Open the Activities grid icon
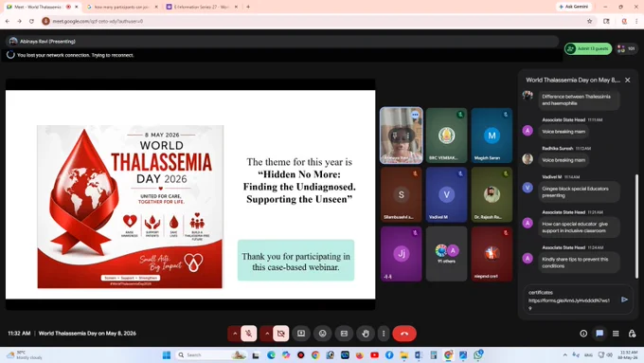The width and height of the screenshot is (644, 363). pos(616,334)
